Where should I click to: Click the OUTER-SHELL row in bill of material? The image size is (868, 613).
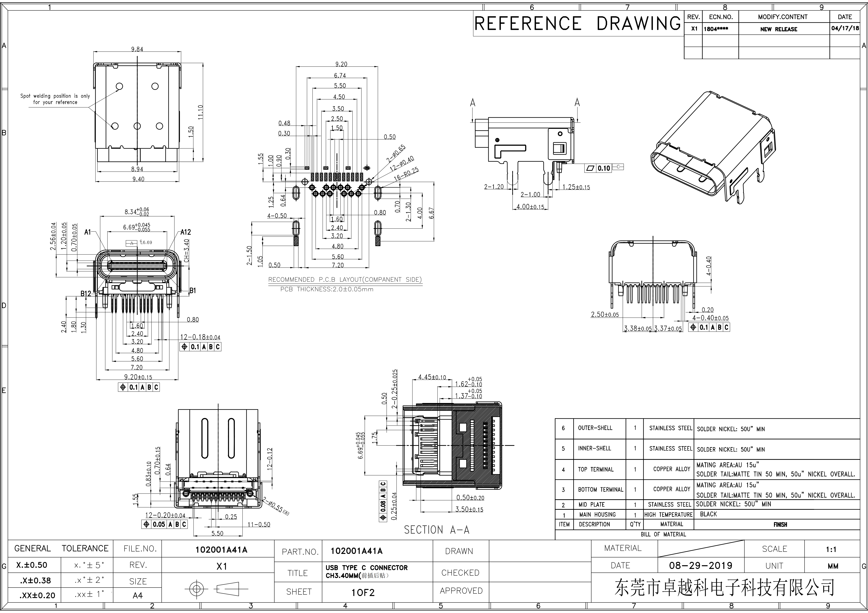click(x=707, y=429)
